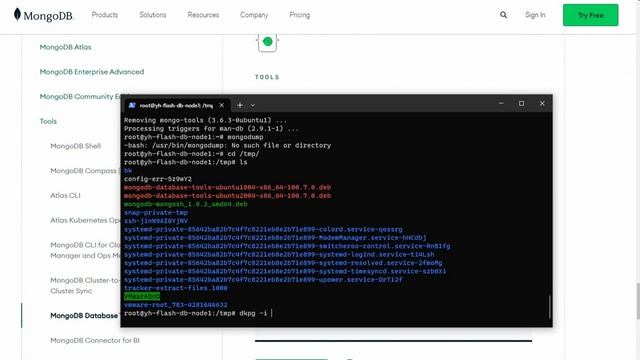
Task: Click the ModemManager.service systemd-private entry
Action: tap(275, 238)
